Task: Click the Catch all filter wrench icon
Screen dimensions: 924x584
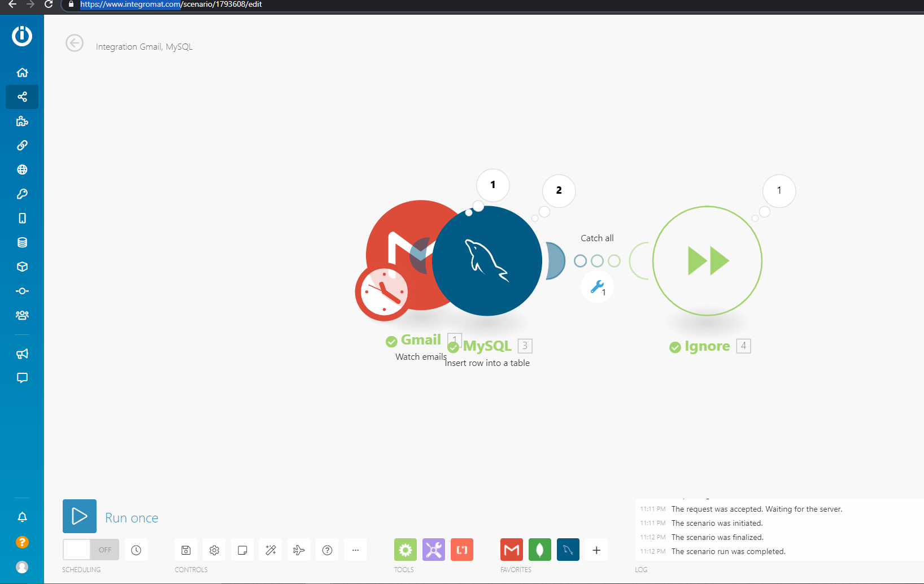Action: [x=597, y=287]
